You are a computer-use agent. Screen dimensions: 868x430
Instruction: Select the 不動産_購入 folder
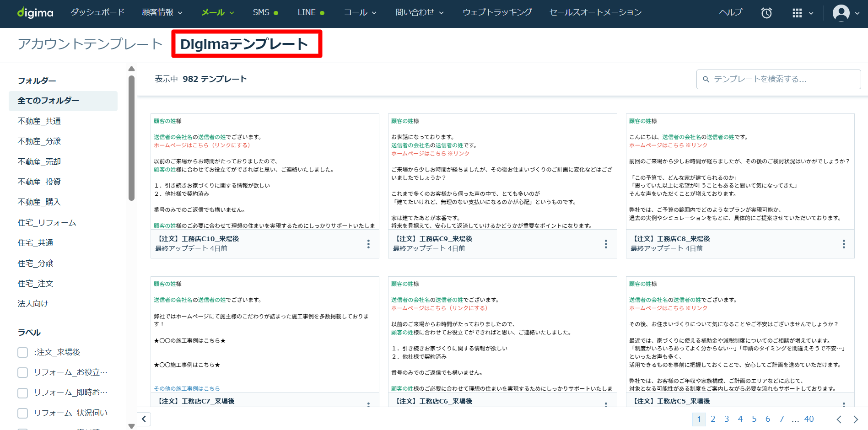coord(39,202)
